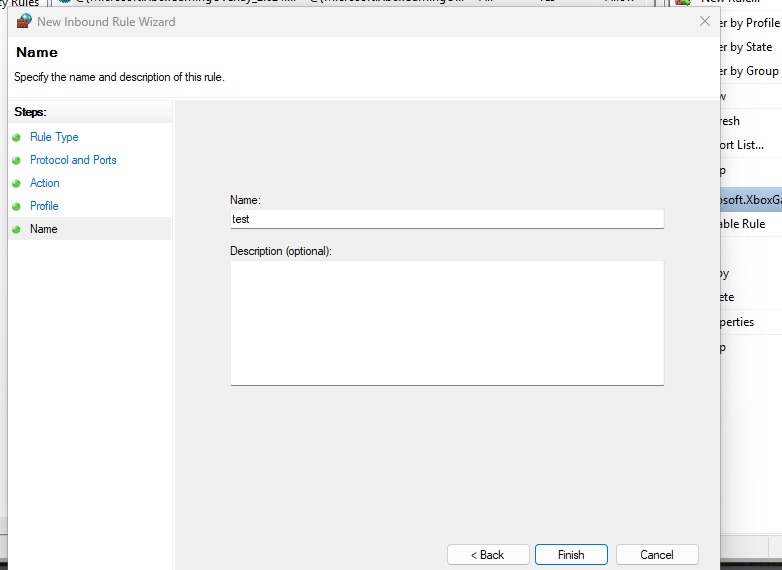Click green bullet beside Action
The width and height of the screenshot is (782, 570).
pyautogui.click(x=16, y=184)
